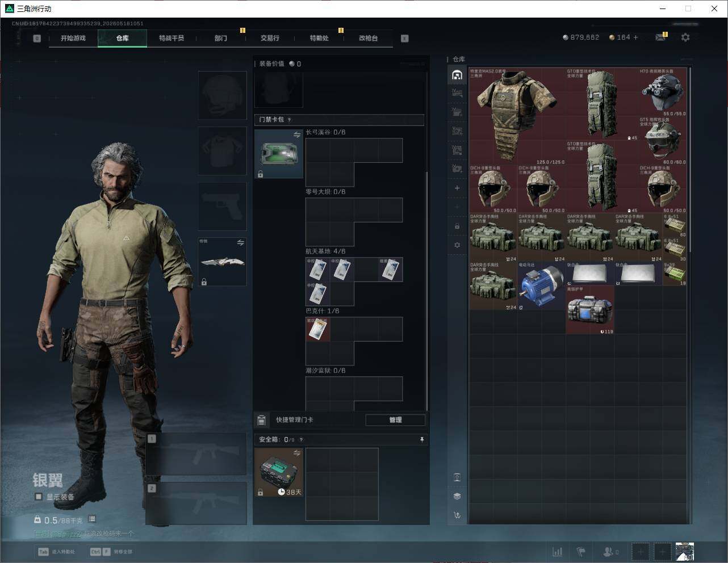Click the empty body armor equipment slot

[x=222, y=150]
